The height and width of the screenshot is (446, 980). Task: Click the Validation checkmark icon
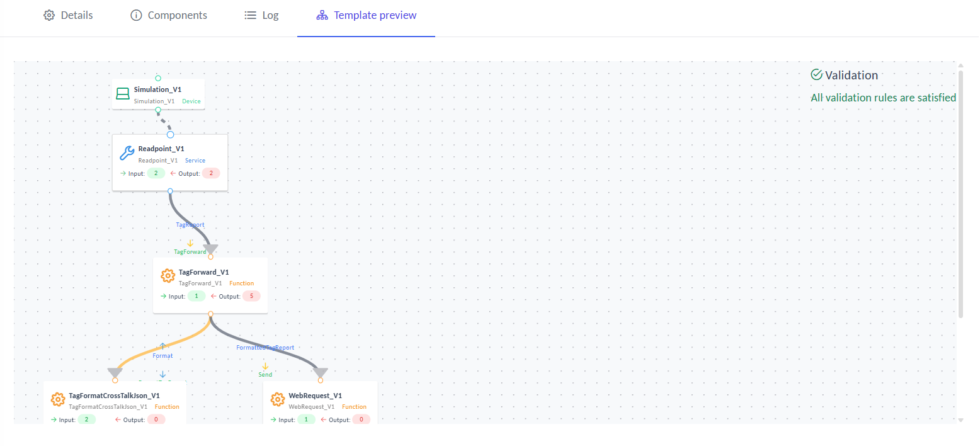pos(817,75)
